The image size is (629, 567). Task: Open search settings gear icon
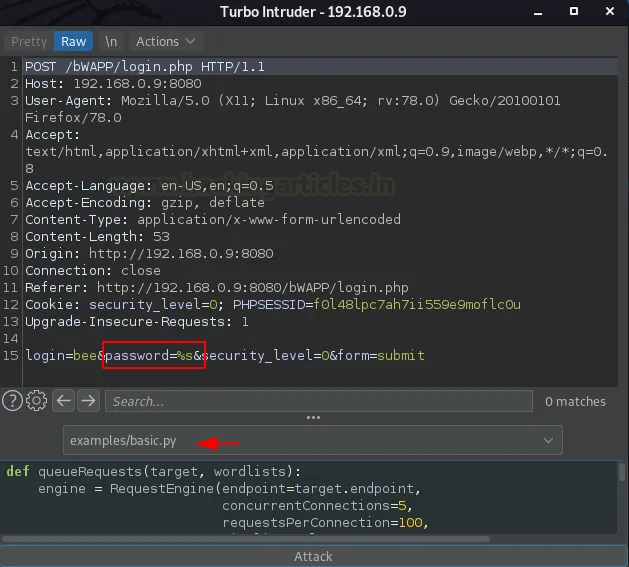tap(37, 401)
